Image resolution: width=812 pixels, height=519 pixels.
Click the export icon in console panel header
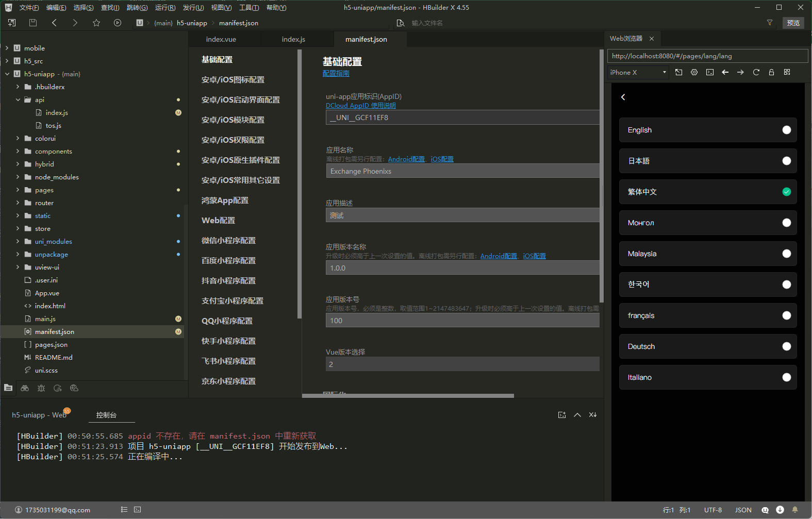click(562, 415)
